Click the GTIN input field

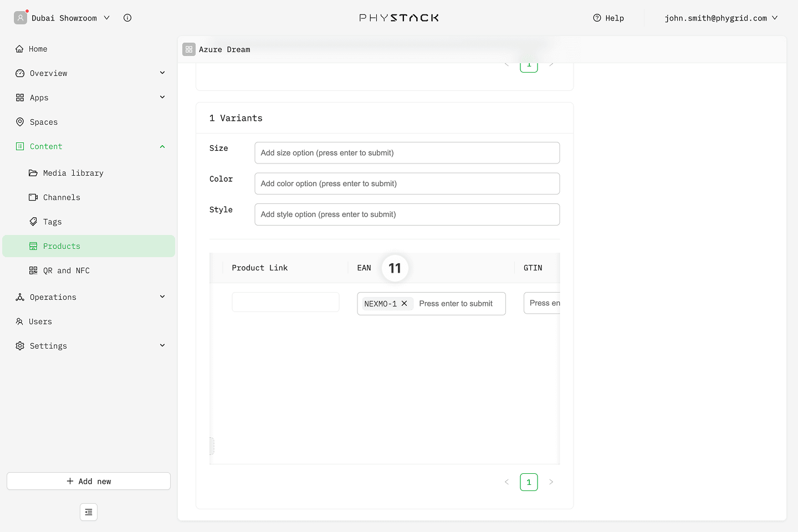[542, 303]
